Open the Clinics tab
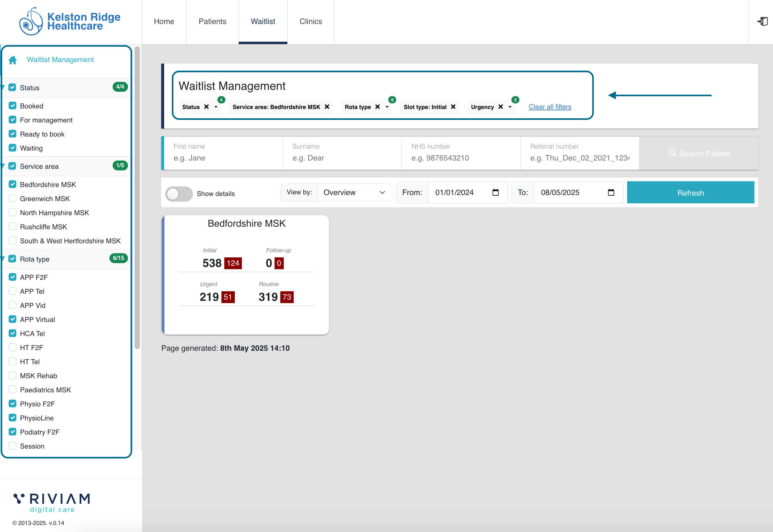This screenshot has width=773, height=532. click(x=310, y=22)
